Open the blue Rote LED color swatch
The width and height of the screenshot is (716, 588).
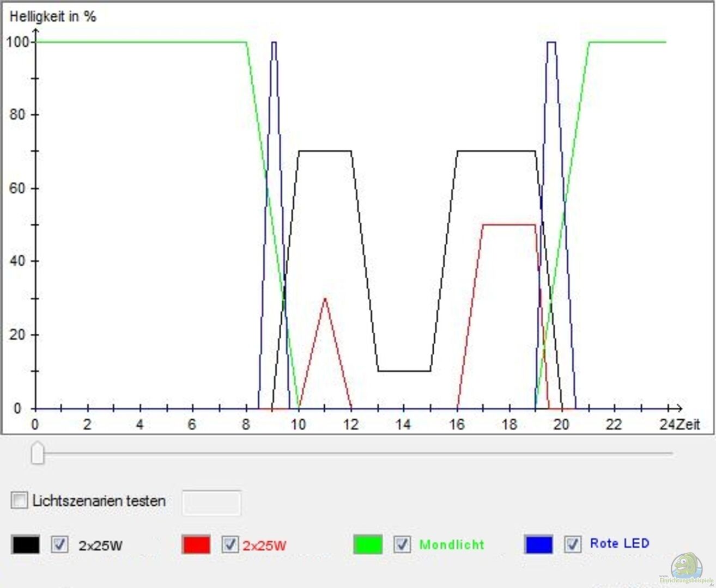538,544
